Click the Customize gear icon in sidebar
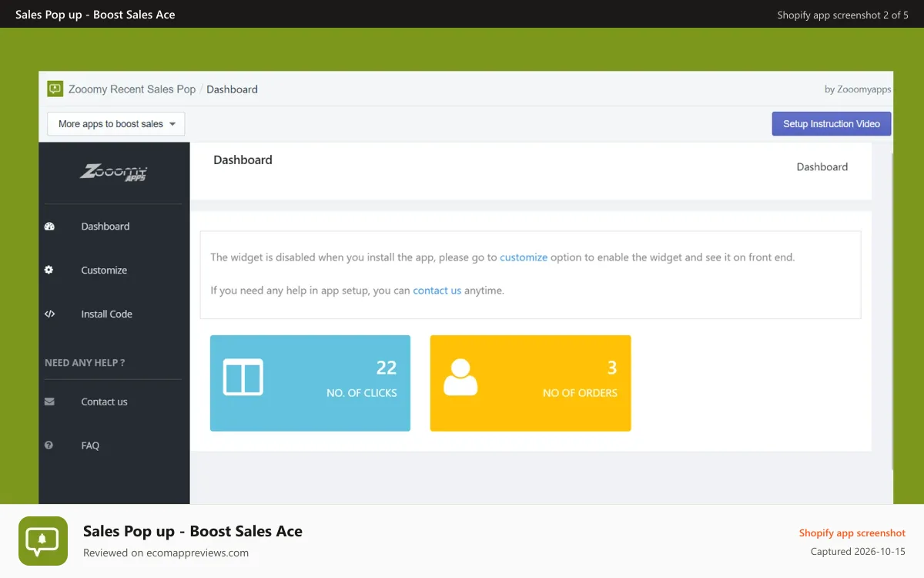The height and width of the screenshot is (578, 924). (x=49, y=271)
